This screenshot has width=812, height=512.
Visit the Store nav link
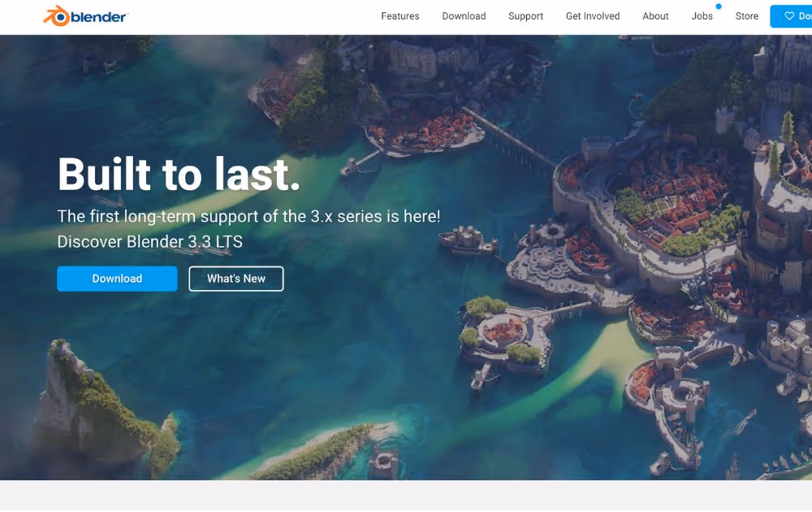(746, 16)
